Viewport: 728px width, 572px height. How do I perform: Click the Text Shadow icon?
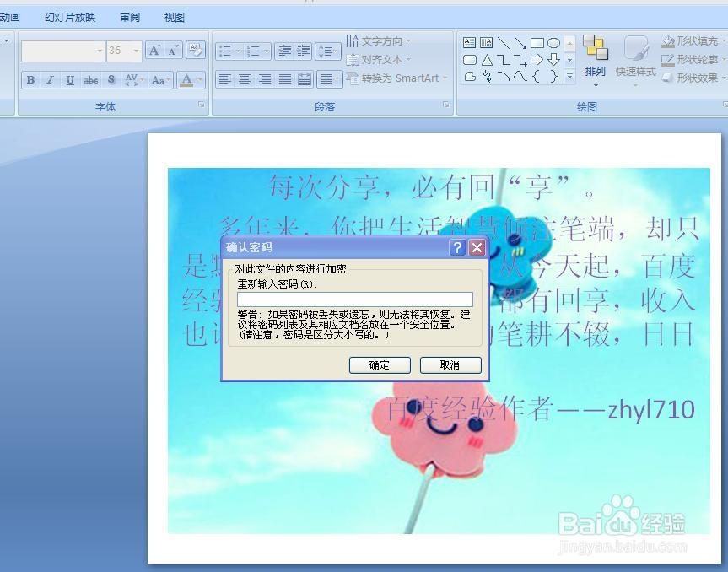coord(111,79)
